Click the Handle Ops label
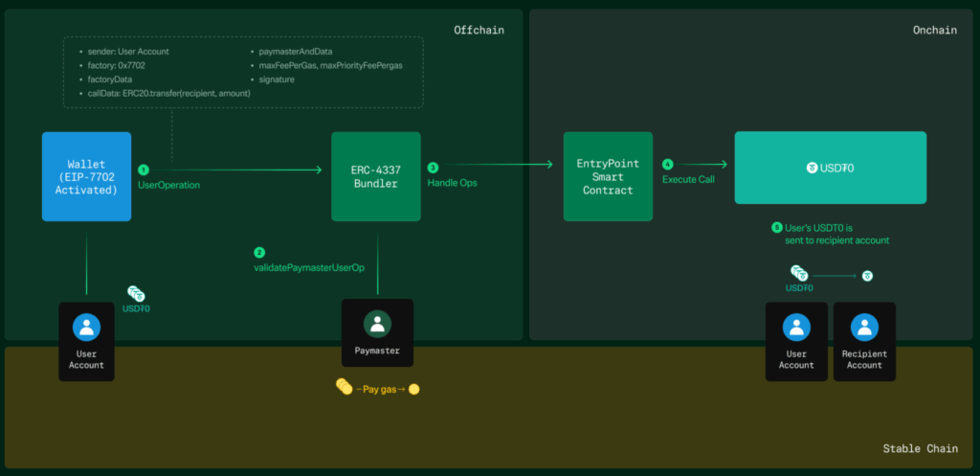The image size is (980, 476). tap(452, 183)
